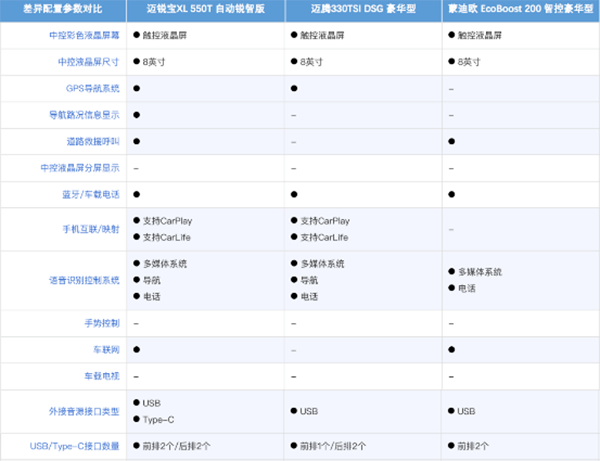Select the 蒙迪欧 EcoBoost 200 智控豪华型 column header
The image size is (600, 461).
tap(521, 9)
